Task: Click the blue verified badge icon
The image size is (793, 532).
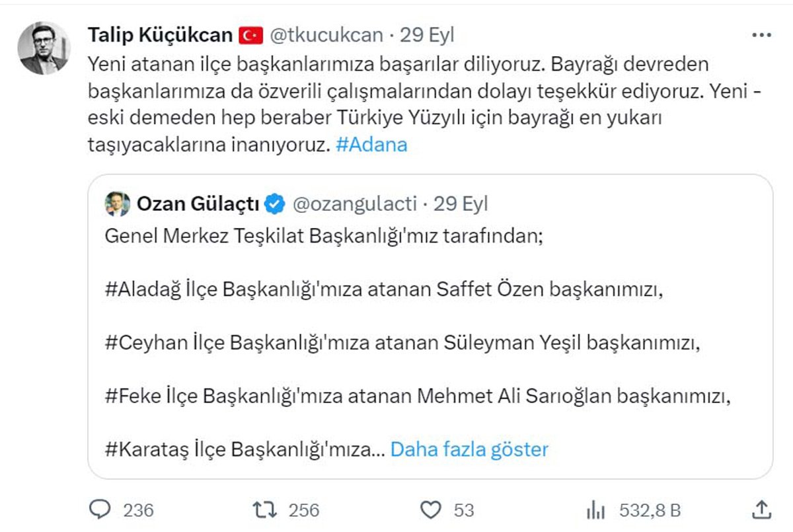Action: click(274, 204)
